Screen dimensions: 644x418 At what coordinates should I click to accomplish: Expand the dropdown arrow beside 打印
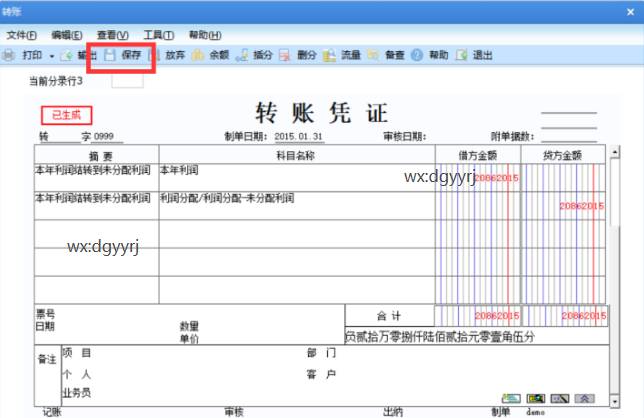pyautogui.click(x=52, y=57)
